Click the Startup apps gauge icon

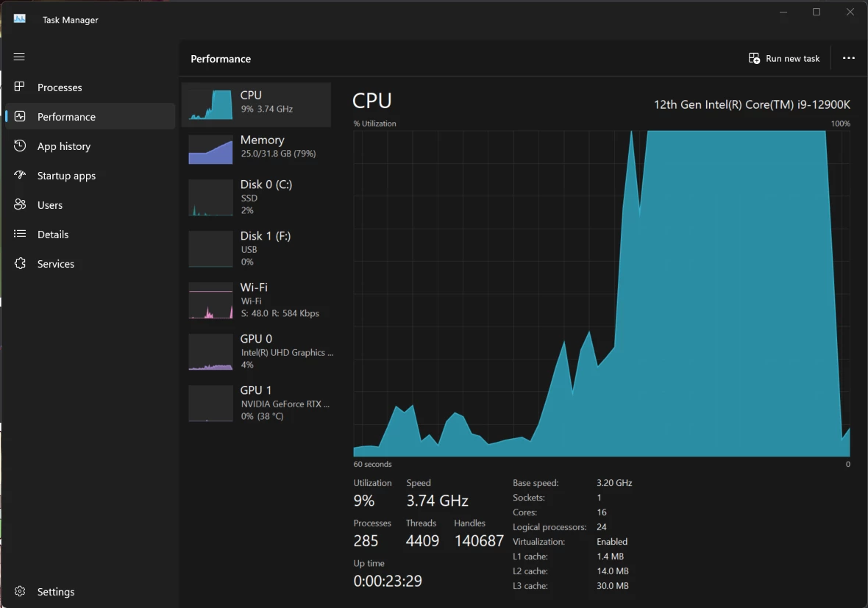20,175
